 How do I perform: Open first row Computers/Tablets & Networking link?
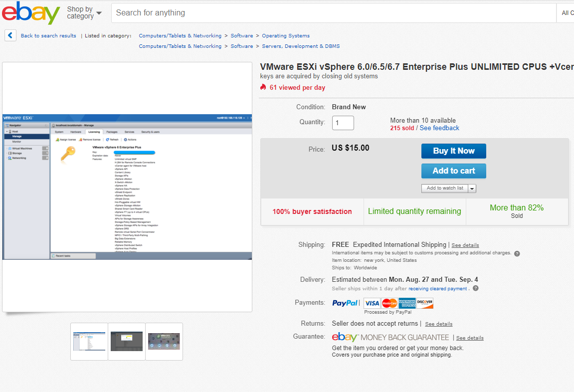pyautogui.click(x=180, y=36)
